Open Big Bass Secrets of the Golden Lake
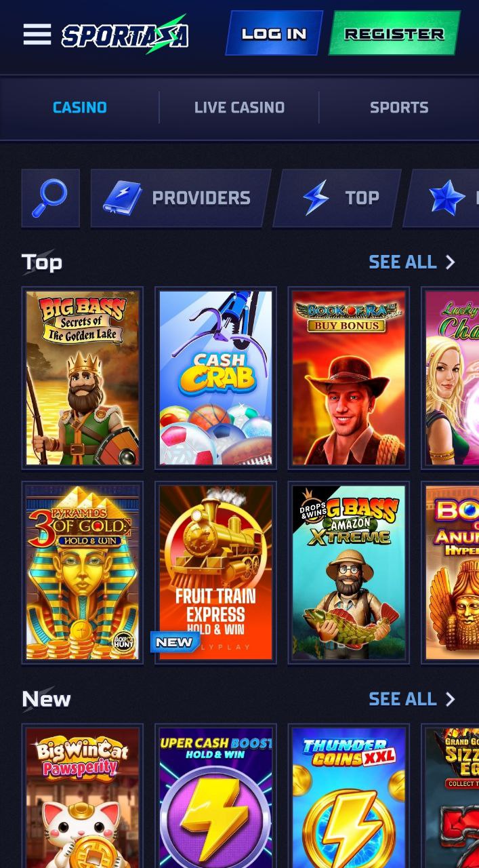The height and width of the screenshot is (868, 479). 83,378
